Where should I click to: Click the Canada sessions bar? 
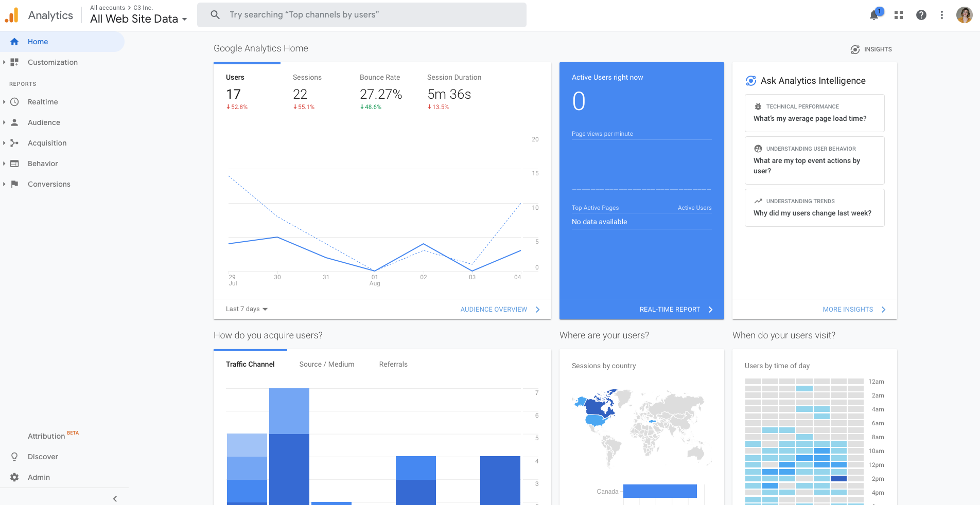click(660, 491)
